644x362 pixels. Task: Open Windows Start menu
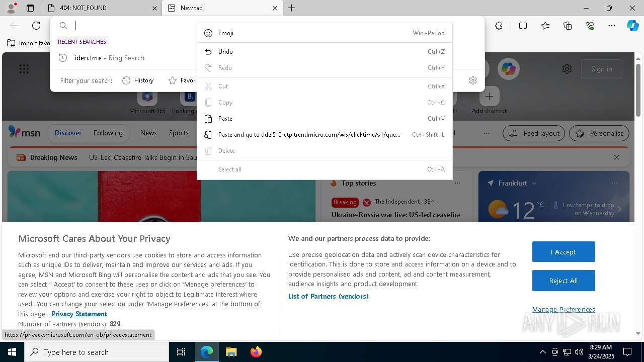click(x=12, y=352)
